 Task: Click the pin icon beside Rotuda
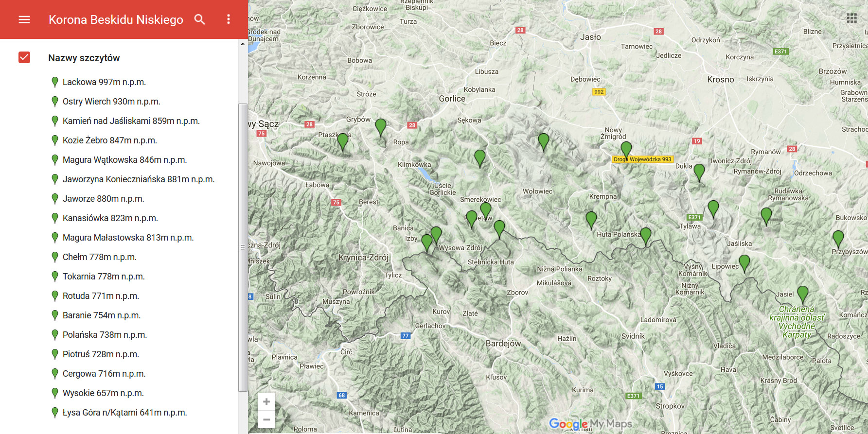pyautogui.click(x=55, y=296)
